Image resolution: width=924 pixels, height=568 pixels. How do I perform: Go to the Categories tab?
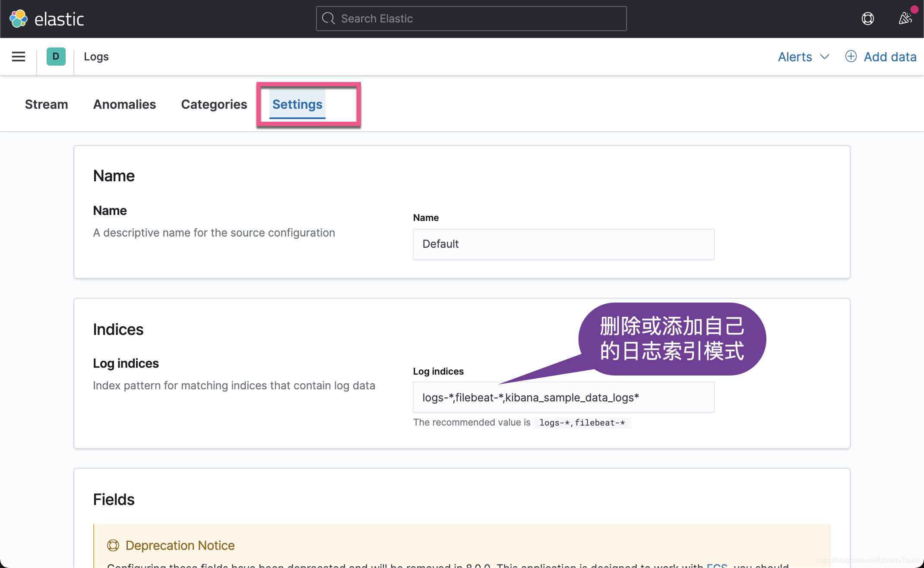214,104
